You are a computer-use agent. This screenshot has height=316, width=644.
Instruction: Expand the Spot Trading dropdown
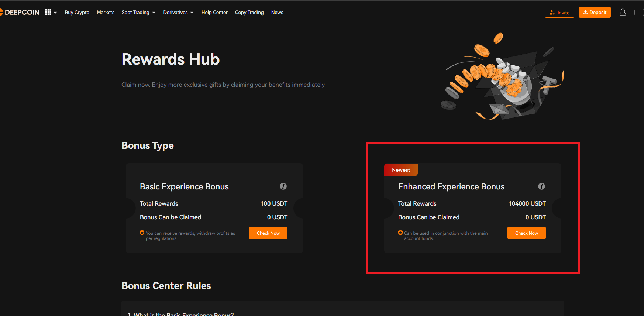pyautogui.click(x=138, y=13)
